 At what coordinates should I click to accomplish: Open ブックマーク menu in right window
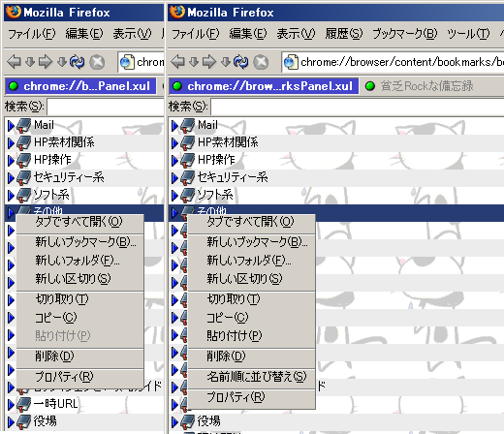pos(404,34)
